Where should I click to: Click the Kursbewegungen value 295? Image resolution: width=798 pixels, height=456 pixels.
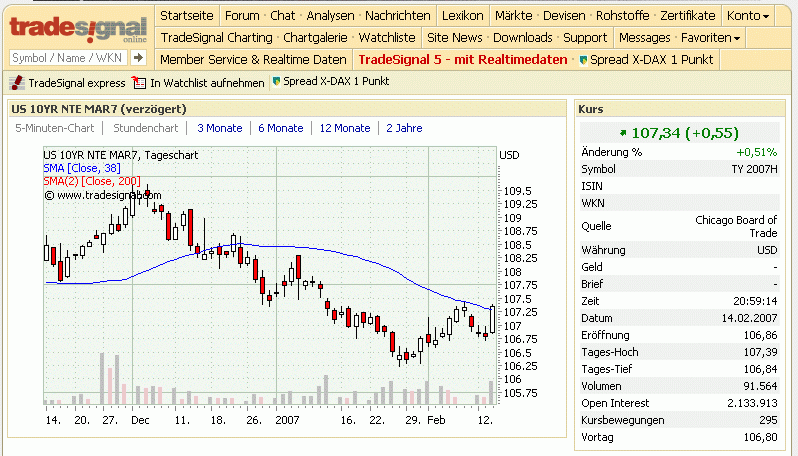768,420
